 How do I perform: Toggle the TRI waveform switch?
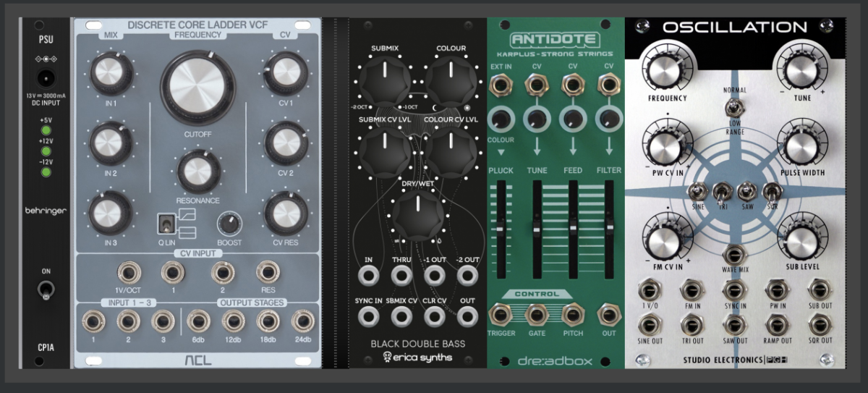721,192
